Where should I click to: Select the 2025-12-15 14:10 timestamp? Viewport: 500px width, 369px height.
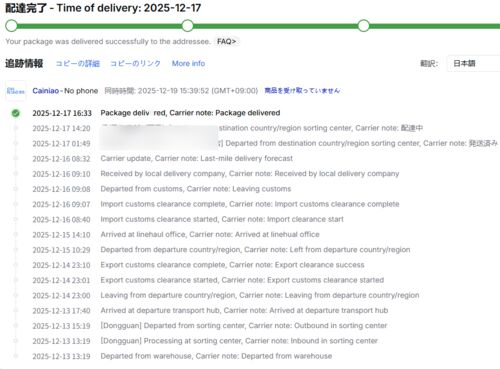click(x=61, y=235)
